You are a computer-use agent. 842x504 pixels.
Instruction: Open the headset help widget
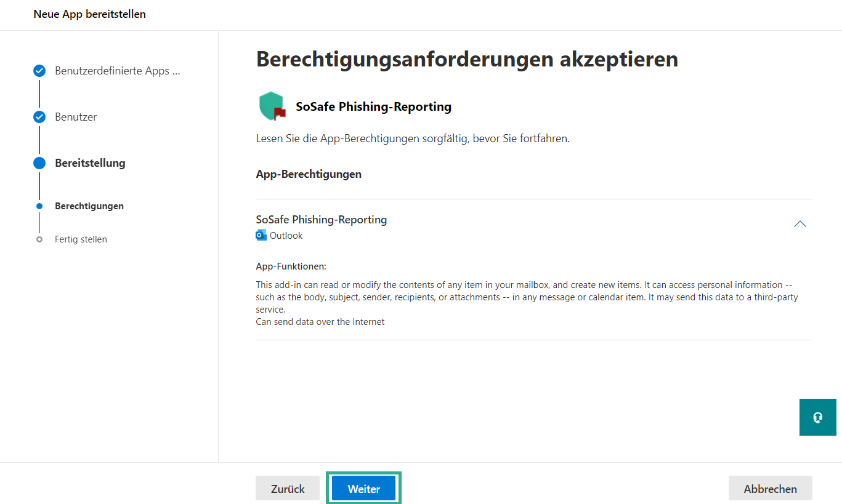817,417
